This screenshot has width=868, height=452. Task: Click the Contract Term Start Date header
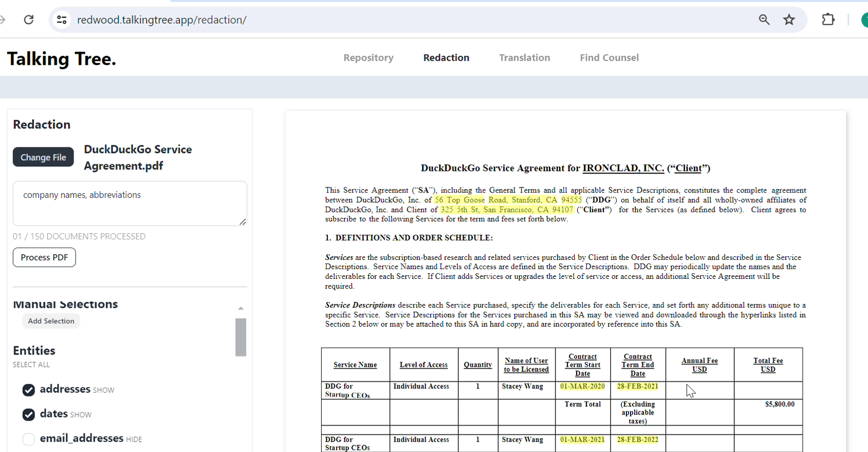pos(583,365)
